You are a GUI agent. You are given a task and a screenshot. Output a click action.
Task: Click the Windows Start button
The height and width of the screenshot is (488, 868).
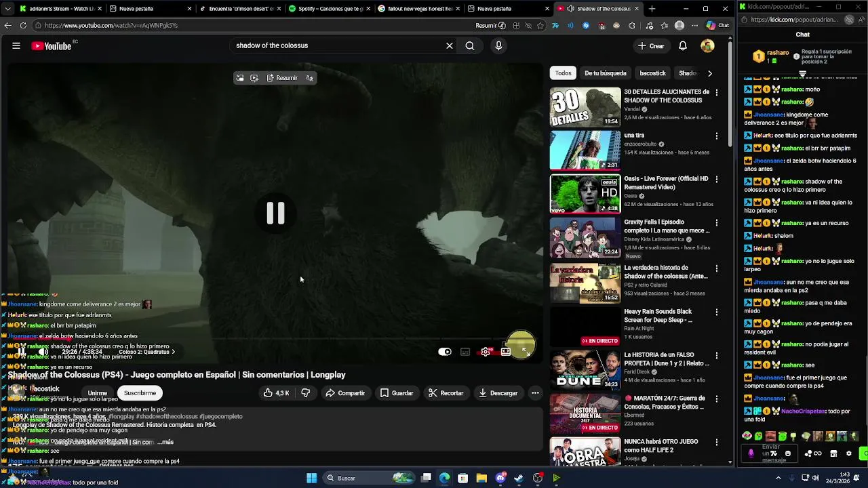click(311, 478)
